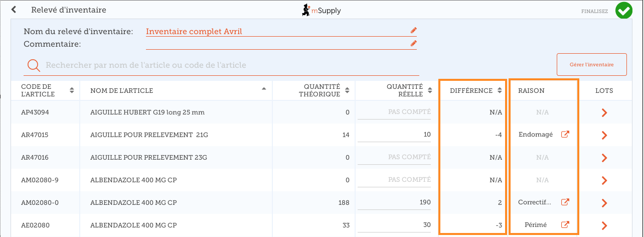Screen dimensions: 644x237
Task: Open lots chevron for row AE02080
Action: 604,225
